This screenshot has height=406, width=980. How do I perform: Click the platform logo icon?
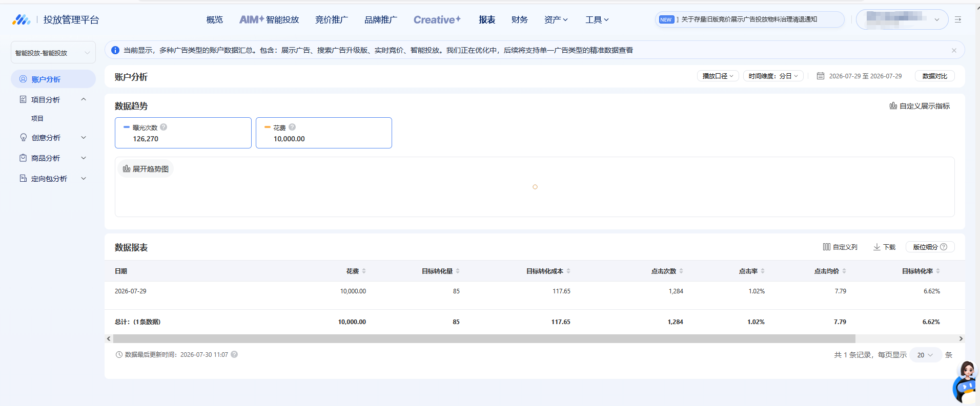(x=21, y=19)
